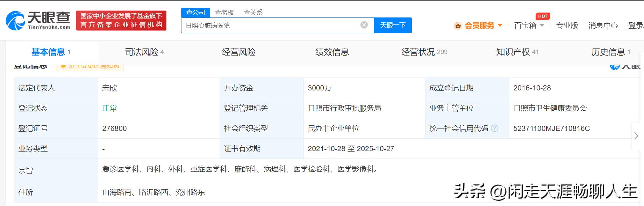
Task: Click the 3000万 funding value
Action: point(319,88)
